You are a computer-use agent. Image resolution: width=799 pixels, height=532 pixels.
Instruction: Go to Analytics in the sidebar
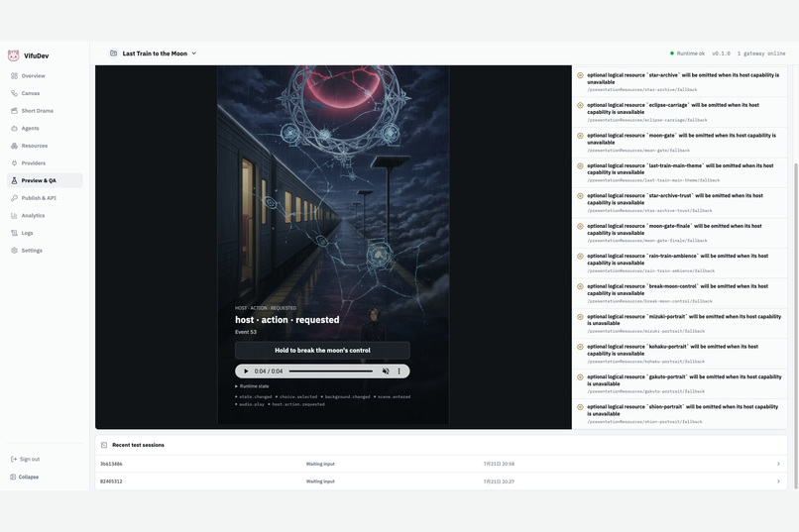(33, 215)
